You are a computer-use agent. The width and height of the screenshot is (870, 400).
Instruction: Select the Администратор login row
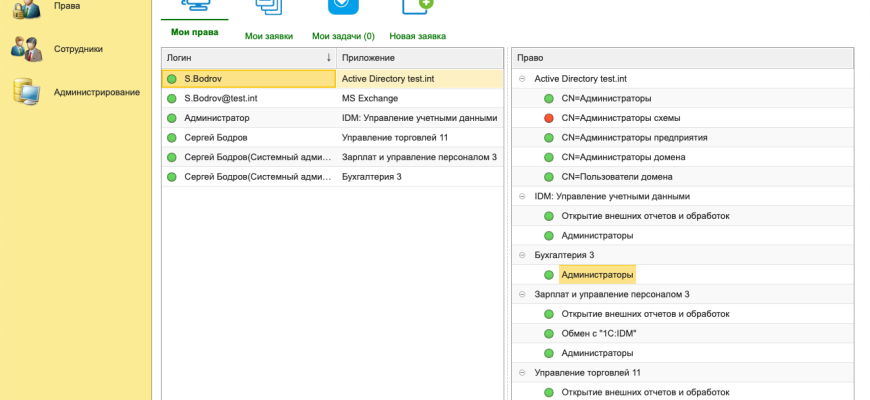(216, 118)
